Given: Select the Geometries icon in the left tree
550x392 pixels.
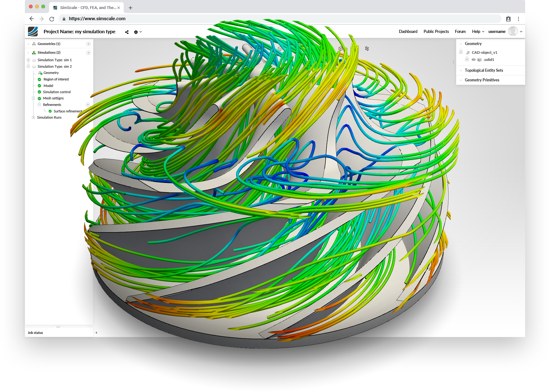Looking at the screenshot, I should [x=34, y=44].
